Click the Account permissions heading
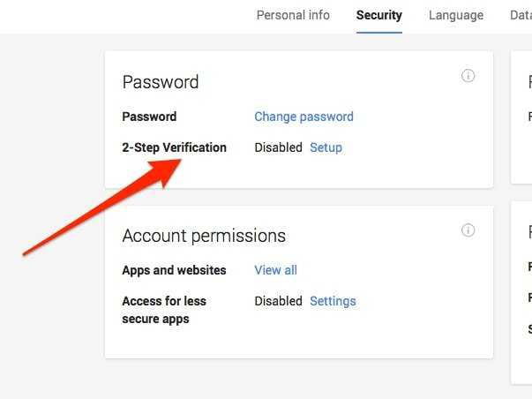This screenshot has height=399, width=532. pyautogui.click(x=204, y=236)
